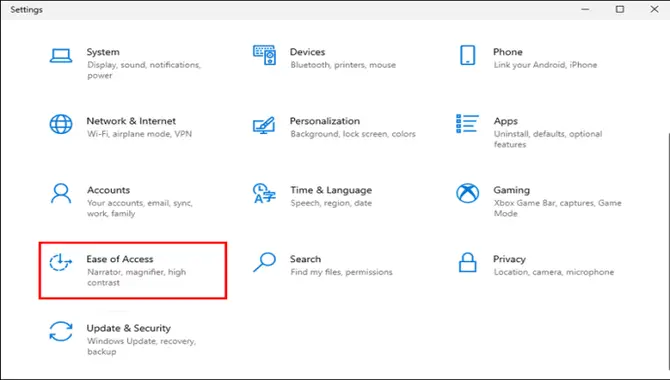Maximize the Settings window
Viewport: 670px width, 380px height.
[x=620, y=9]
